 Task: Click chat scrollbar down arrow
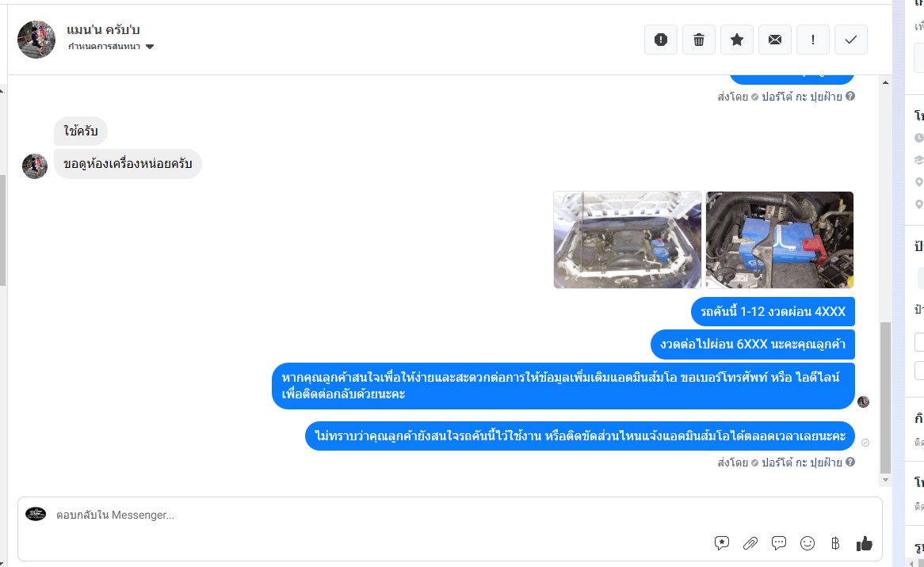(x=885, y=481)
